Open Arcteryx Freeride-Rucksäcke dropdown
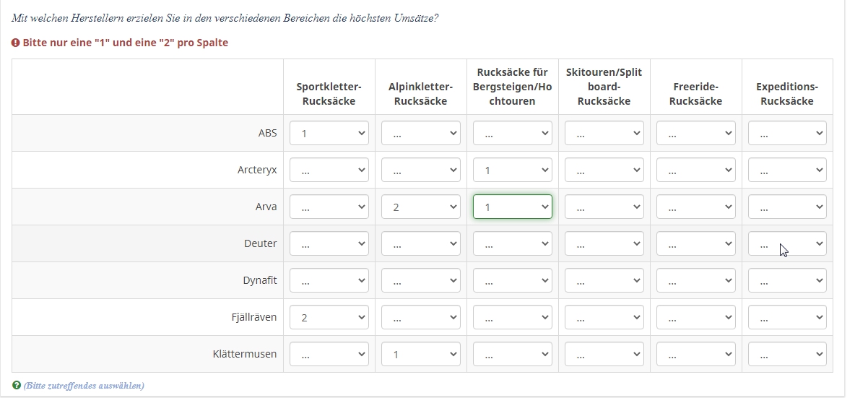This screenshot has height=398, width=868. (x=696, y=170)
